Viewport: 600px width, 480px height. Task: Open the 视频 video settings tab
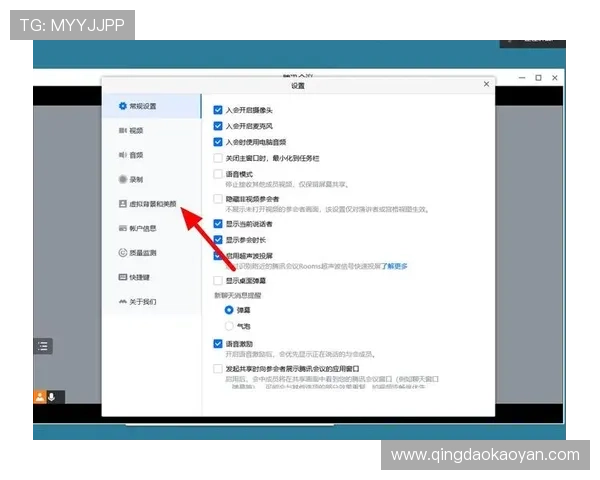pyautogui.click(x=152, y=131)
